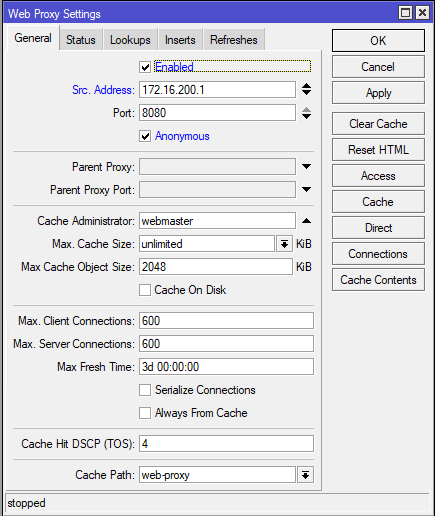
Task: Click the OK button
Action: (x=378, y=40)
